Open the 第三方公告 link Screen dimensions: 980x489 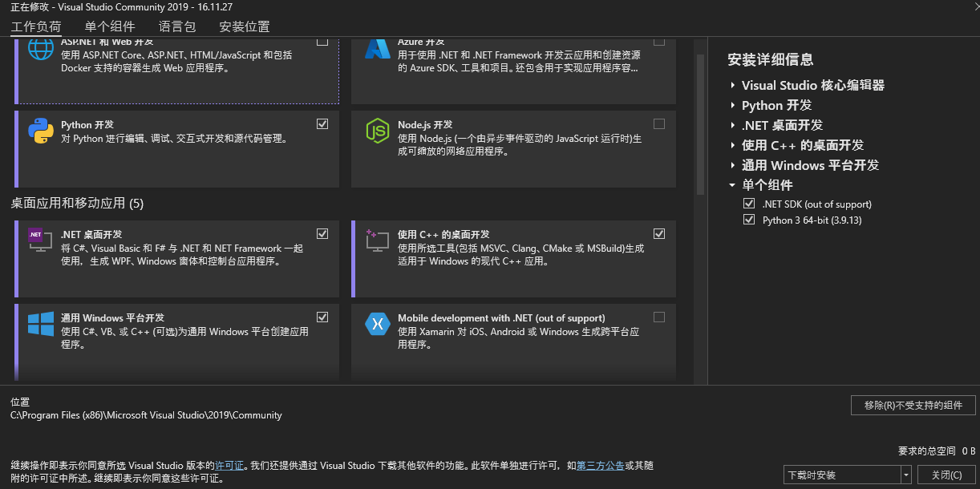601,465
